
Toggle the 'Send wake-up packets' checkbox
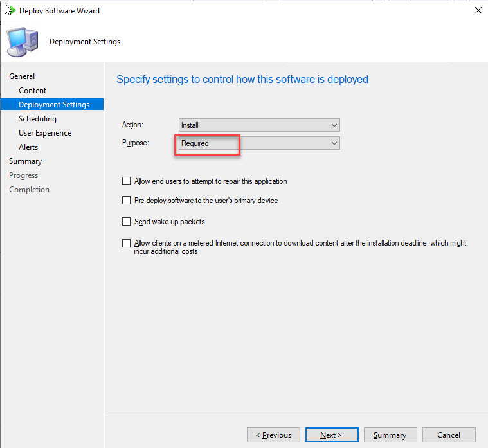pyautogui.click(x=126, y=222)
